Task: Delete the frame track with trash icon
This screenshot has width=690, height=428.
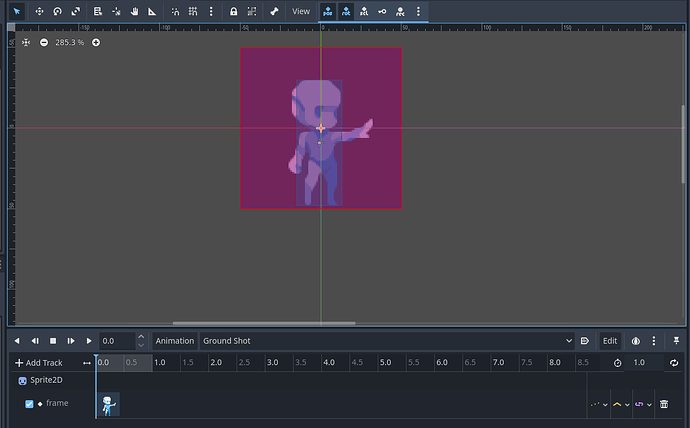Action: [x=664, y=404]
